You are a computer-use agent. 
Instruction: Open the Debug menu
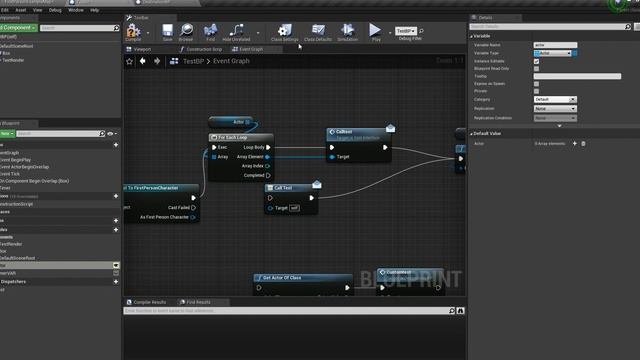pos(55,10)
